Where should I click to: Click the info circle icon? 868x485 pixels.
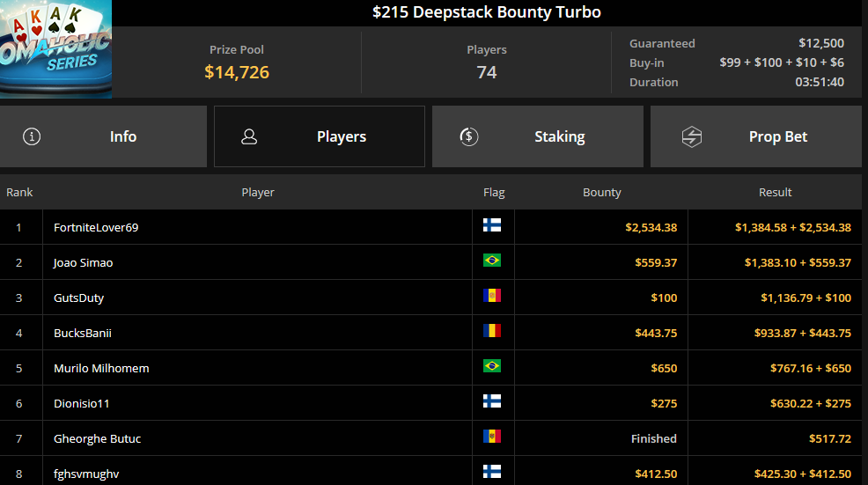click(32, 136)
